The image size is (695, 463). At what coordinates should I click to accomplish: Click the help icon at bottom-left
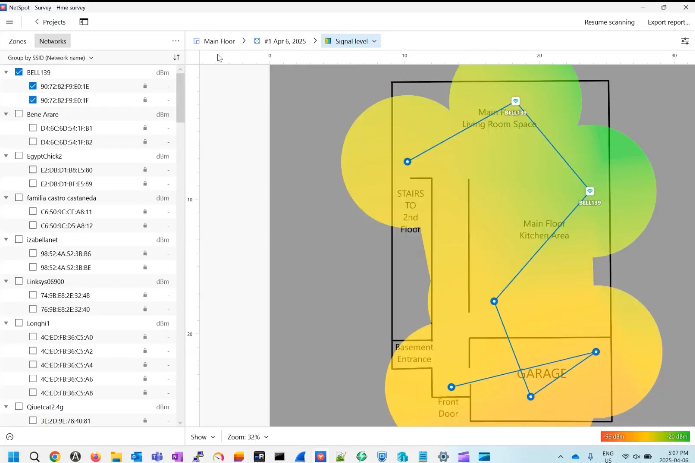pos(9,437)
